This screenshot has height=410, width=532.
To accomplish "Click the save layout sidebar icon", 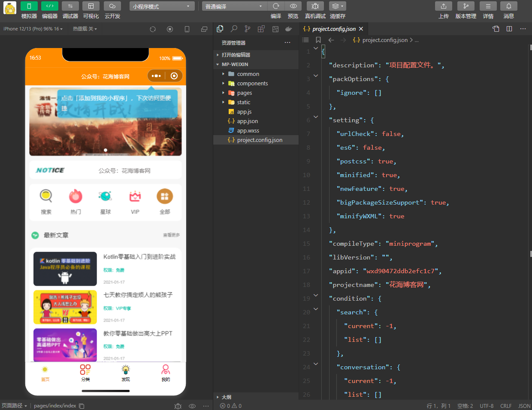I will [x=275, y=29].
